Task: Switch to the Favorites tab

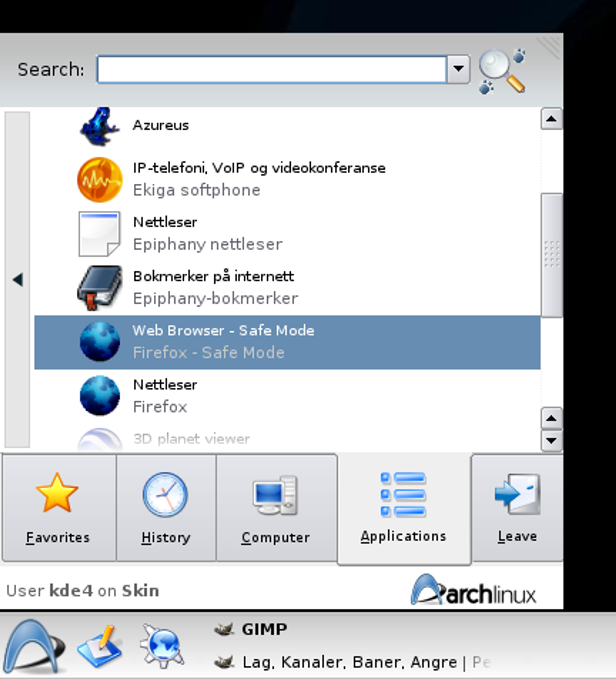Action: click(59, 508)
